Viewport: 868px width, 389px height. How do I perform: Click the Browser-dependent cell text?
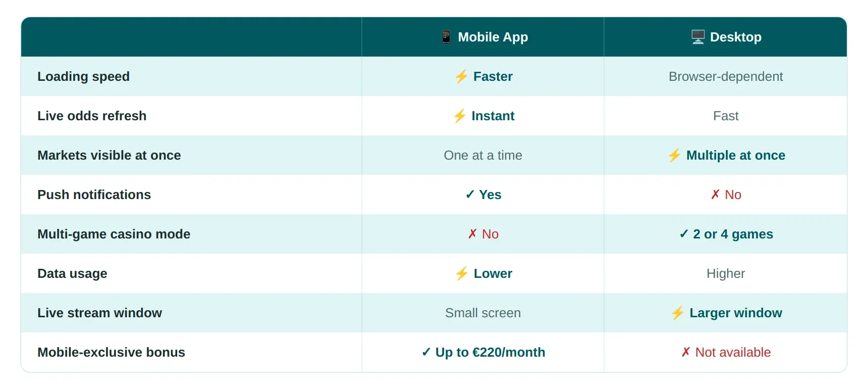pos(726,76)
